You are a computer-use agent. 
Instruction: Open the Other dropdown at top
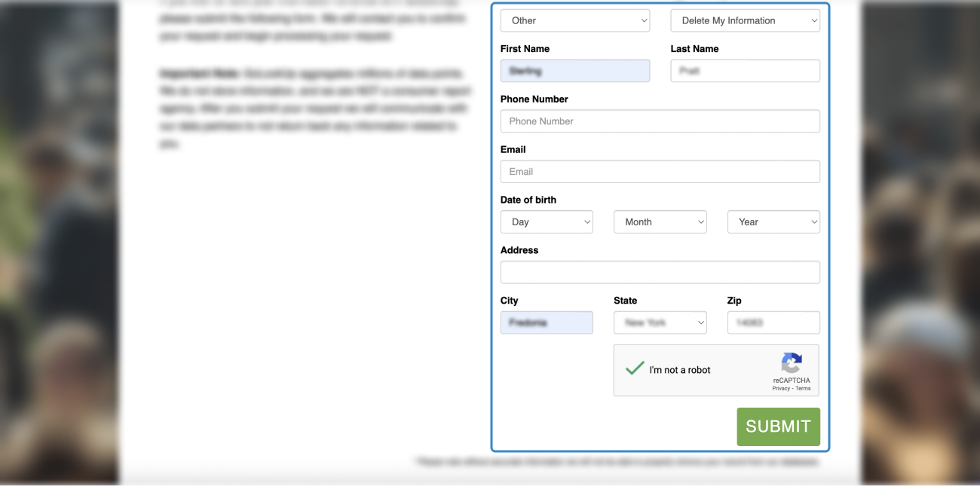pos(574,21)
